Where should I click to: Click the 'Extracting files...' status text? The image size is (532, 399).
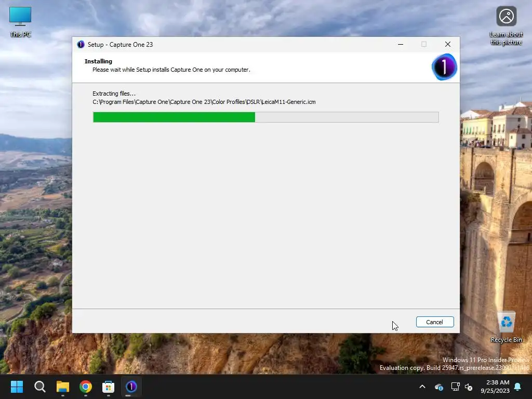point(114,94)
